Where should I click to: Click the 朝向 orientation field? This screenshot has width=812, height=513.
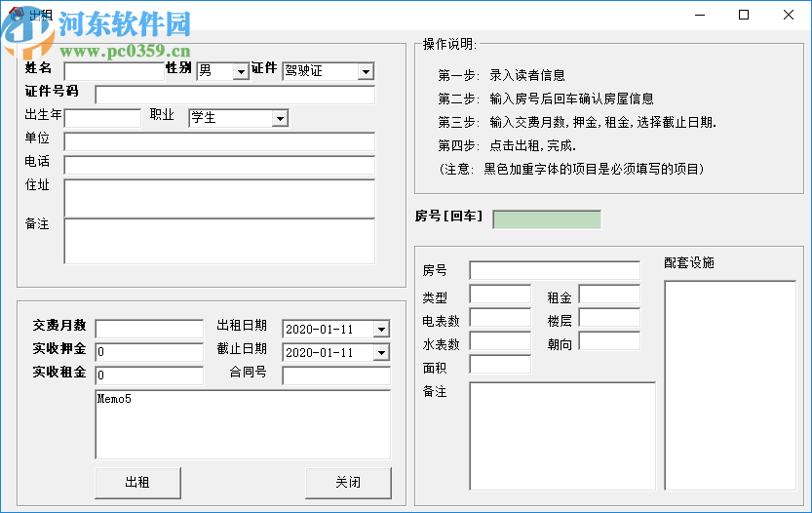click(609, 340)
